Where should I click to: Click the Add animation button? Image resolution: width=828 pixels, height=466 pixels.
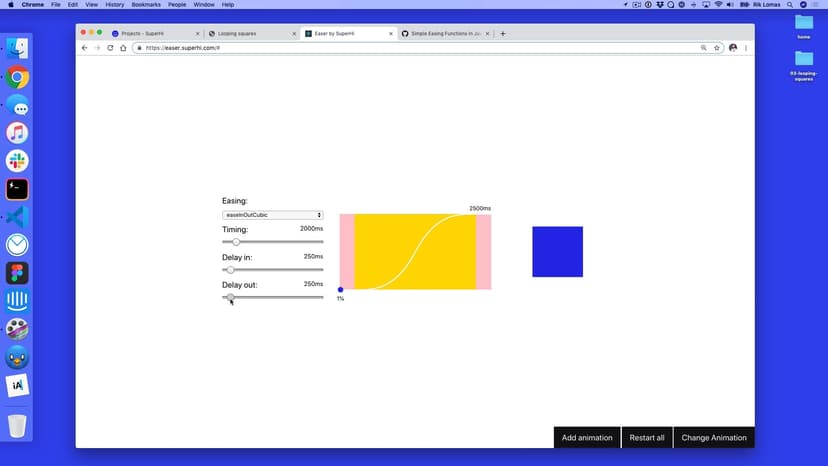587,438
